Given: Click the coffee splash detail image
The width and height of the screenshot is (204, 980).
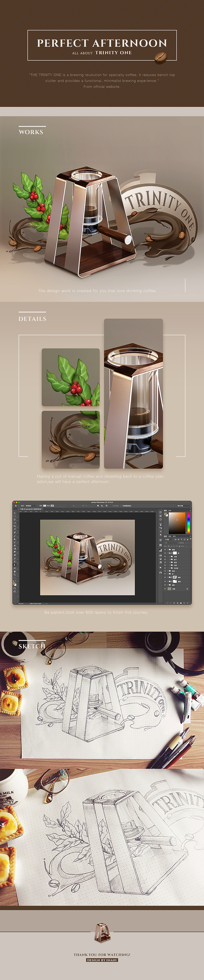Looking at the screenshot, I should coord(71,440).
